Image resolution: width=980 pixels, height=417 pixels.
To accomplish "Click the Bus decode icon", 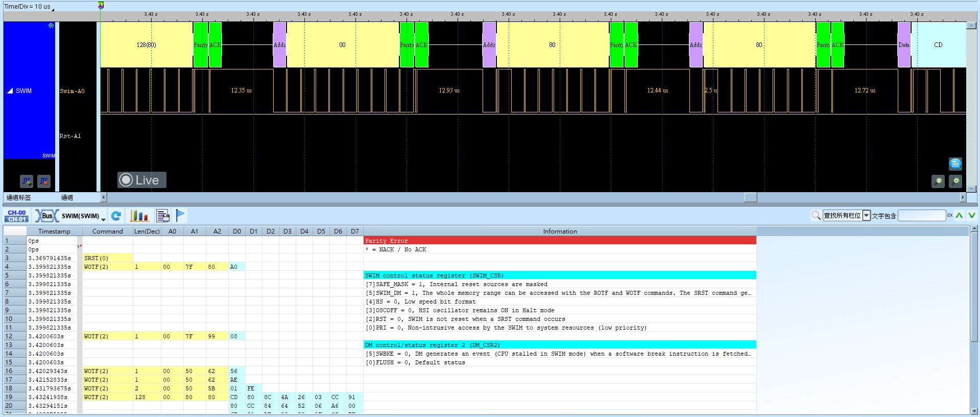I will 47,216.
